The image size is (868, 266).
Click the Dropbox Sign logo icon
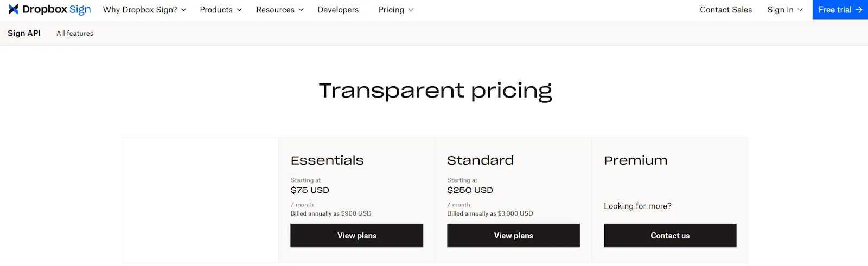(13, 10)
